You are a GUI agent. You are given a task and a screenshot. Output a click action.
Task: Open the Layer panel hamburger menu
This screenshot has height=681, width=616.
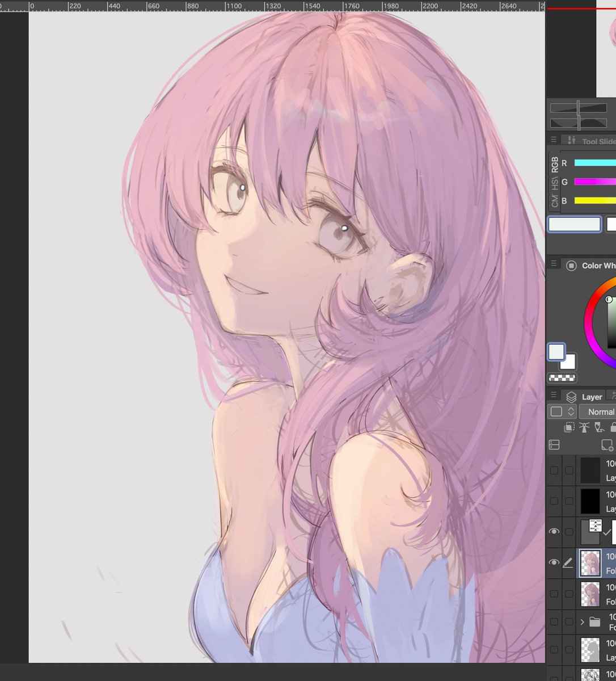point(554,396)
